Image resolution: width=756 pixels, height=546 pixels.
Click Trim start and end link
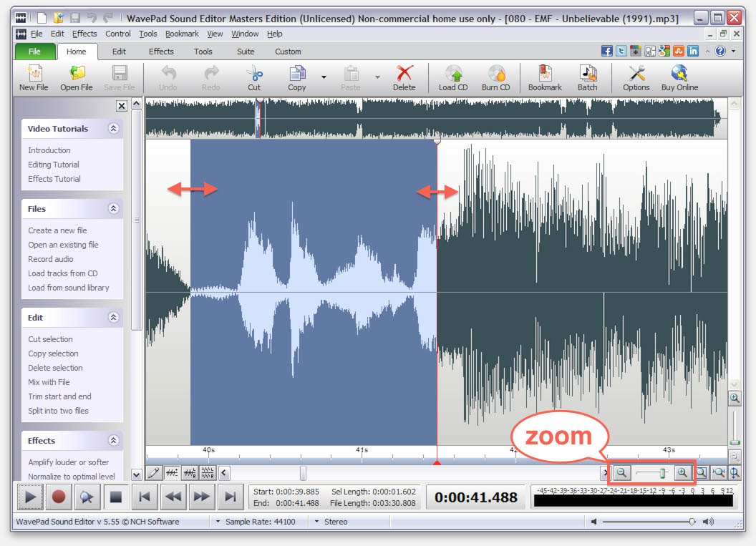tap(59, 396)
